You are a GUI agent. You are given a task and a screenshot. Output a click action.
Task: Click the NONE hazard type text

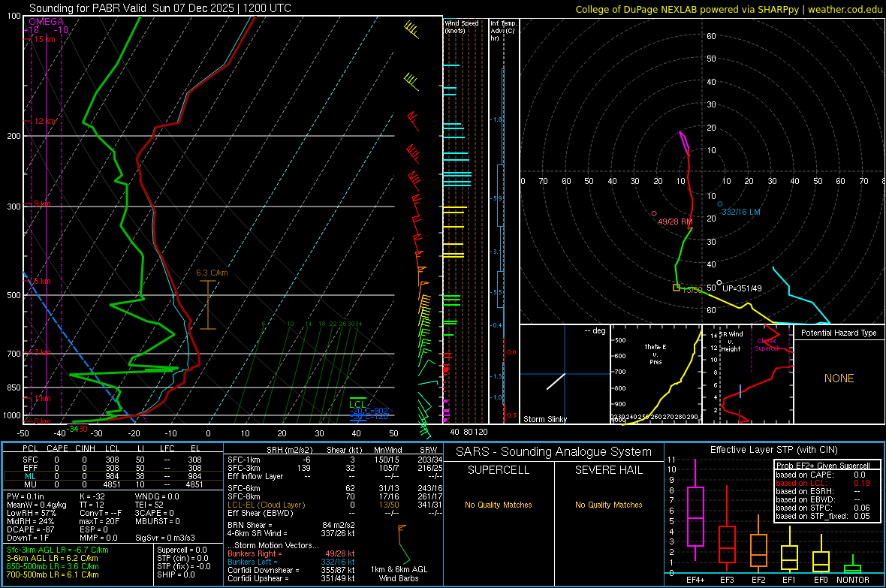pyautogui.click(x=839, y=378)
